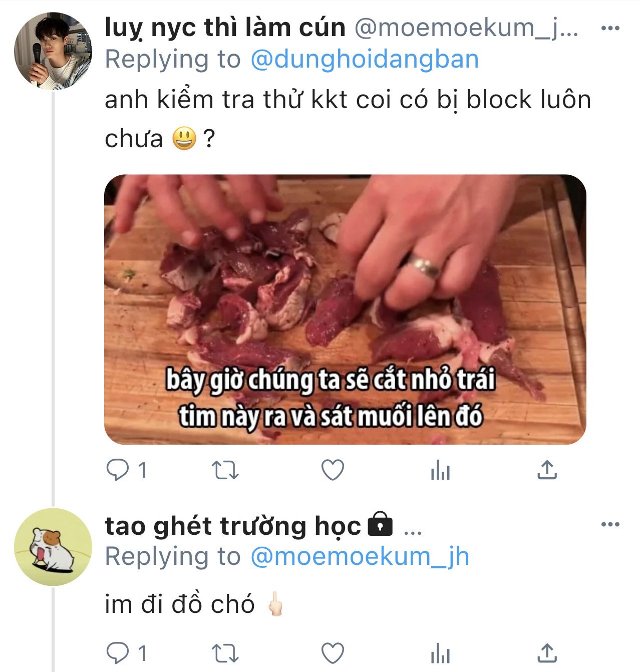
Task: Open more options for the first tweet
Action: pyautogui.click(x=610, y=28)
